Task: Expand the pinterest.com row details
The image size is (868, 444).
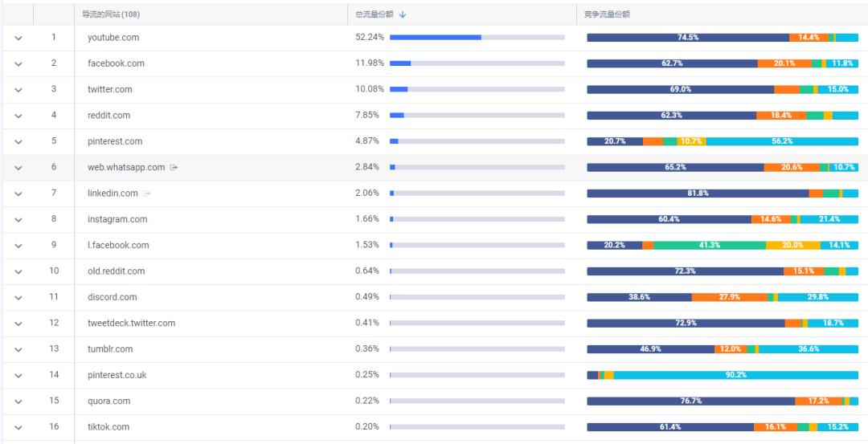Action: pyautogui.click(x=18, y=141)
